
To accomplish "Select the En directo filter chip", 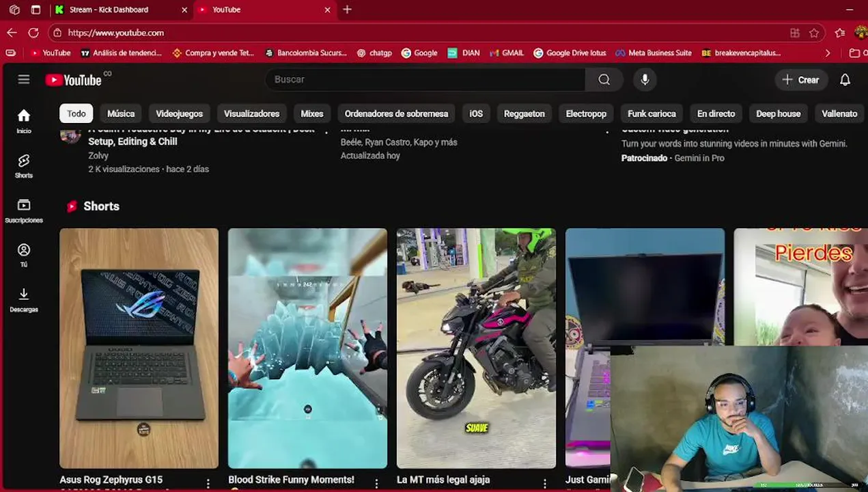I will (x=716, y=113).
